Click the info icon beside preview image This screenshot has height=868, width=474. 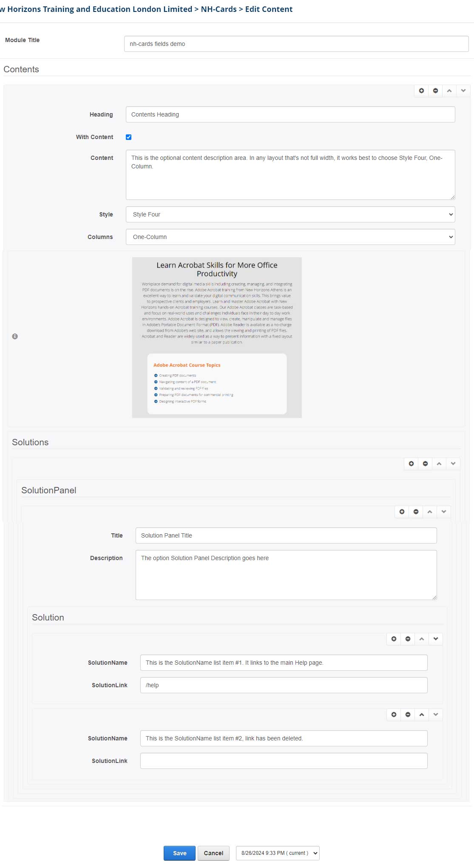point(15,336)
